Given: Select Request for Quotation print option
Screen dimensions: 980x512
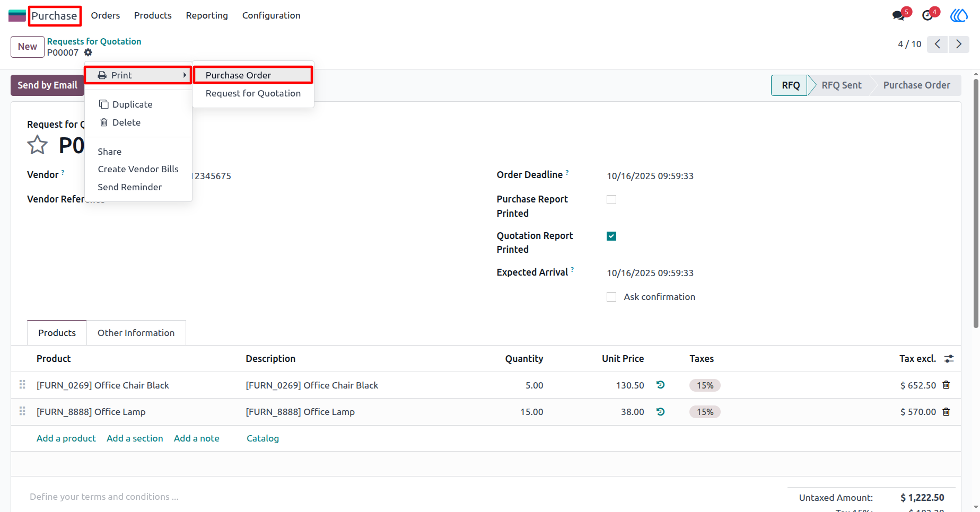Looking at the screenshot, I should point(253,93).
